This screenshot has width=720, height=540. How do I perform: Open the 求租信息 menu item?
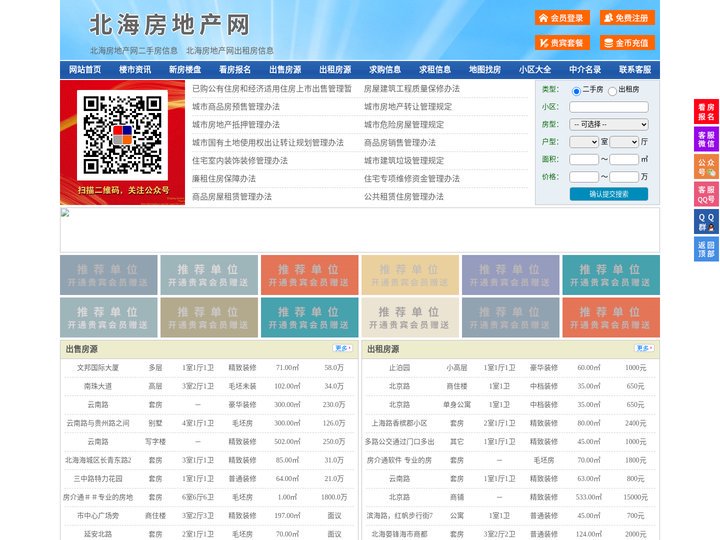(x=435, y=70)
